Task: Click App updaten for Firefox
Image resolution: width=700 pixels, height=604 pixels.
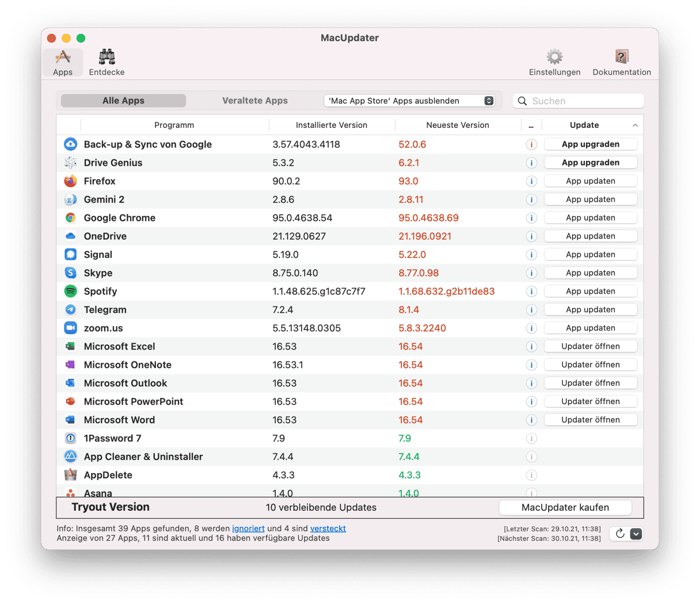Action: [x=591, y=181]
